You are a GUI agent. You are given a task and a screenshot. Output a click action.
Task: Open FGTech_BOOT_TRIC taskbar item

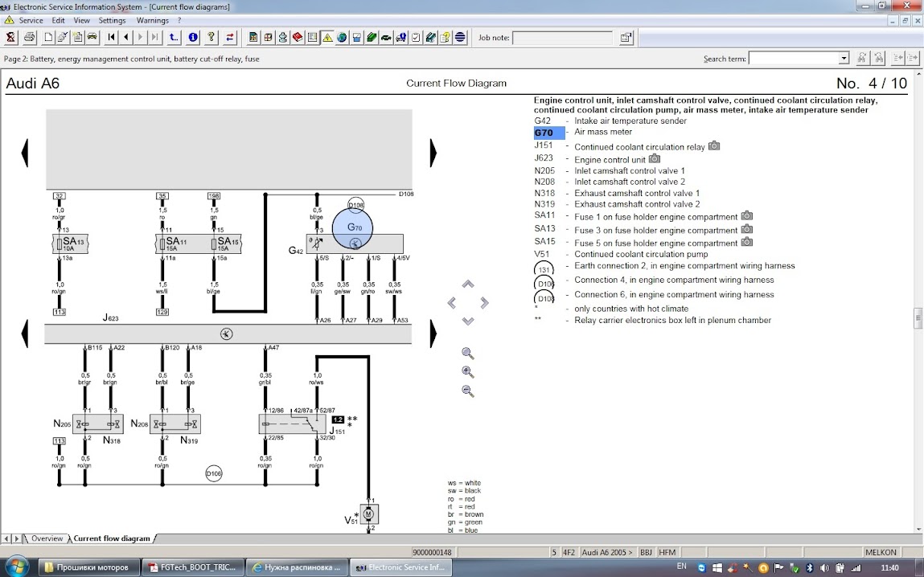[x=193, y=567]
